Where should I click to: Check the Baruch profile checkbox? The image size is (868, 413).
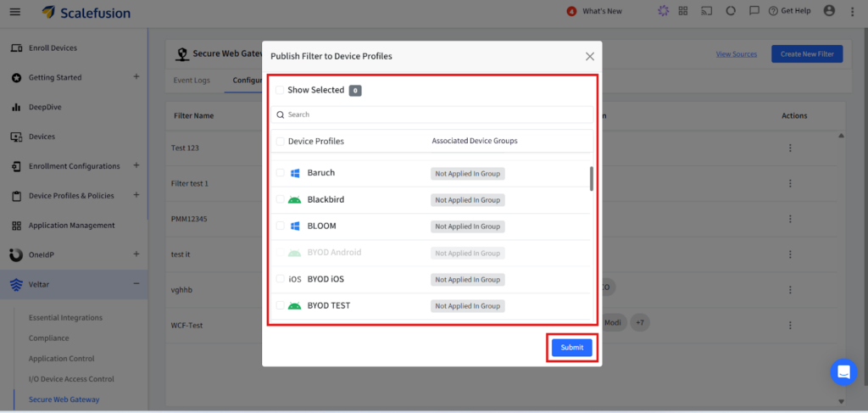(280, 173)
